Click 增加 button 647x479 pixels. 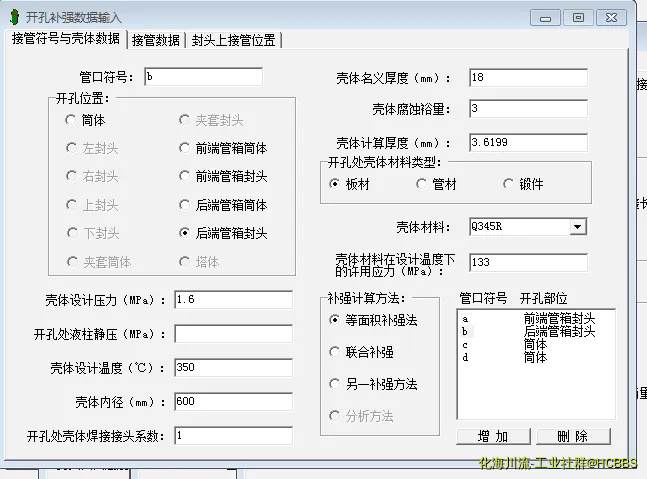493,436
